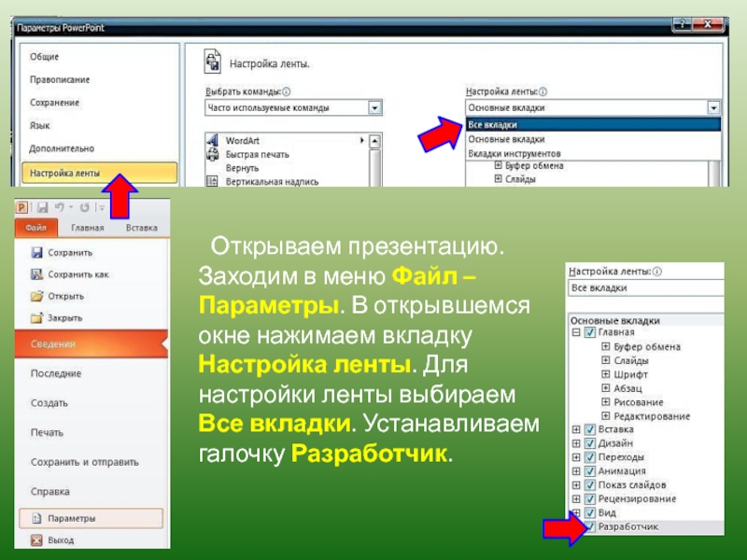The width and height of the screenshot is (747, 560).
Task: Open the Основные вкладки combo box arrow
Action: (x=713, y=108)
